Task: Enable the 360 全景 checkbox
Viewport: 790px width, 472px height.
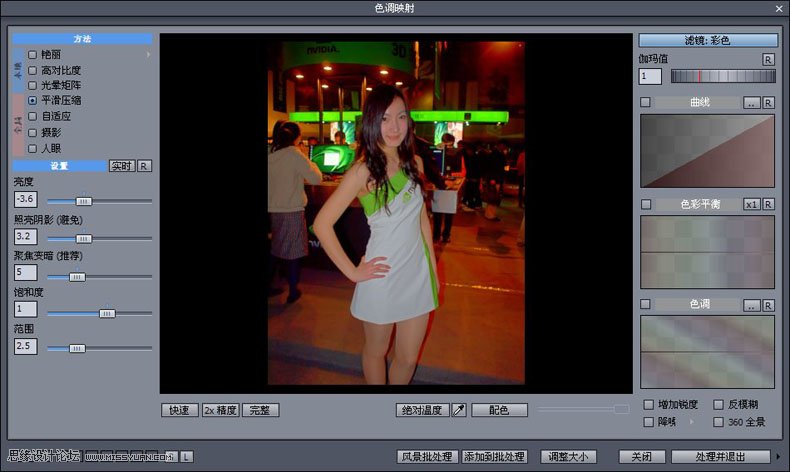Action: (x=718, y=422)
